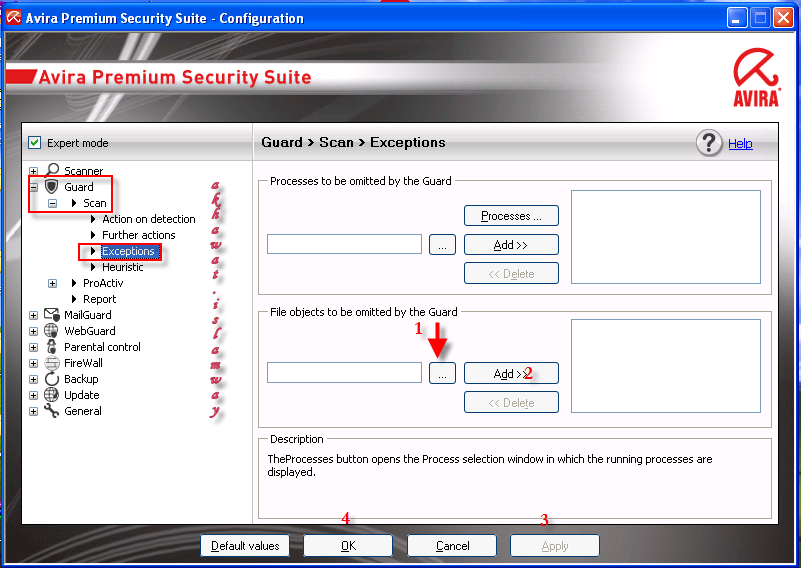Click Delete button under file objects section
Viewport: 801px width, 568px height.
coord(511,403)
